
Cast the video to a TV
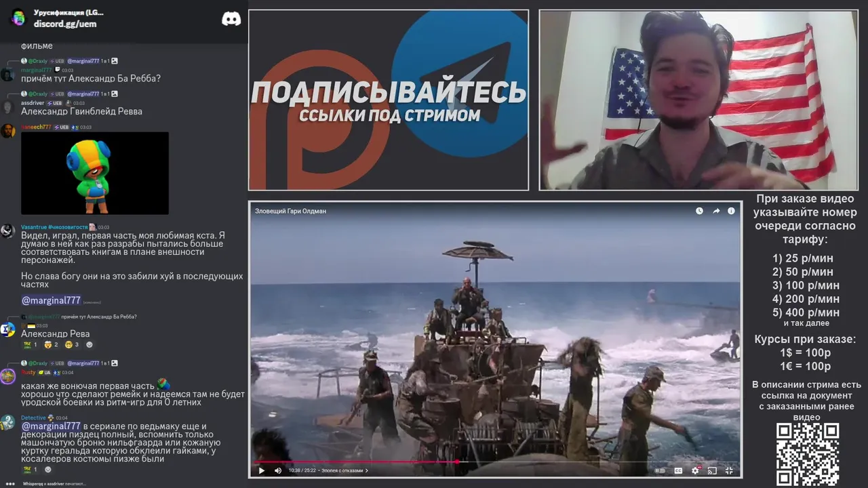click(712, 470)
